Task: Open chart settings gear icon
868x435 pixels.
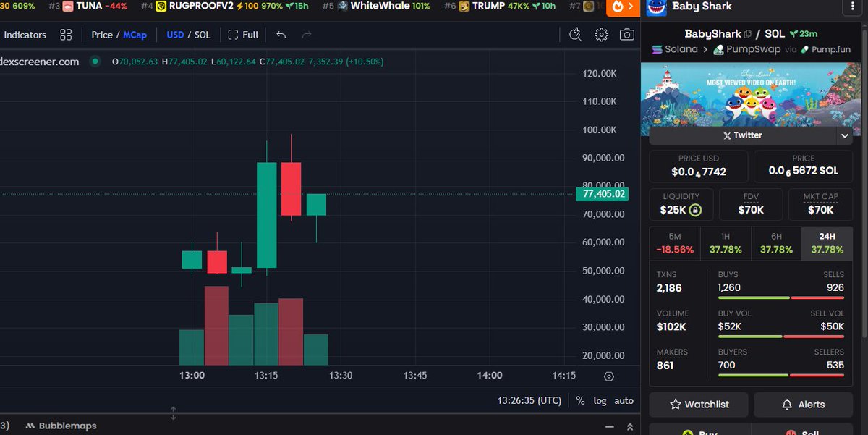Action: [601, 34]
